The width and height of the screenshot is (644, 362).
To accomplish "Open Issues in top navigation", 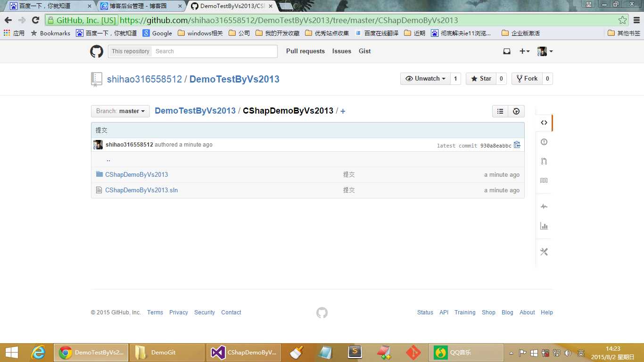I will coord(342,51).
